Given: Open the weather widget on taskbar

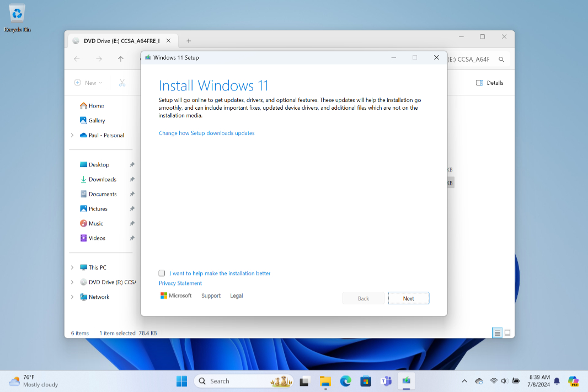Looking at the screenshot, I should click(33, 381).
